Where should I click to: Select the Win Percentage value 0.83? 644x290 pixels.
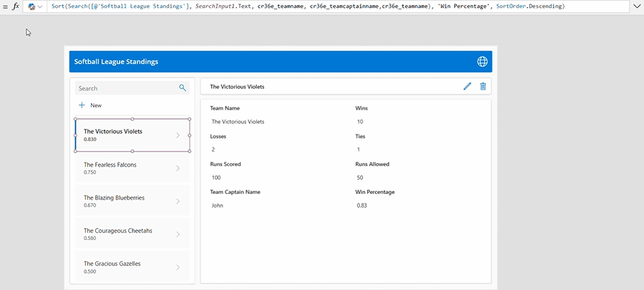pyautogui.click(x=364, y=206)
